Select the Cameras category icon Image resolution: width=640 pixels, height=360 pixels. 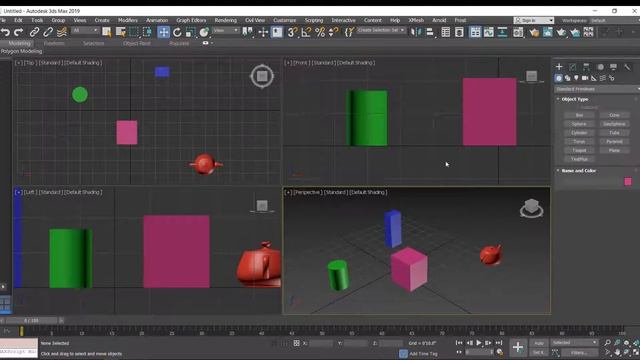pos(585,78)
